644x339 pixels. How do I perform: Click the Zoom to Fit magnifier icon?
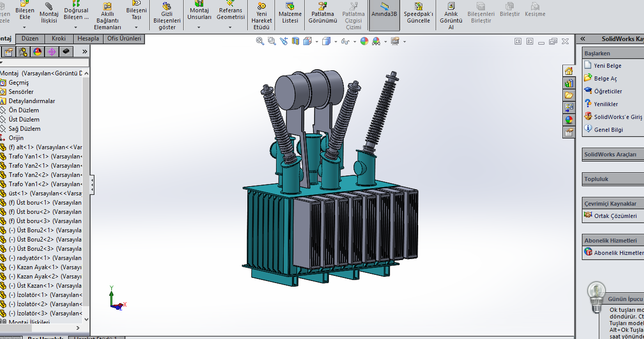(x=260, y=41)
